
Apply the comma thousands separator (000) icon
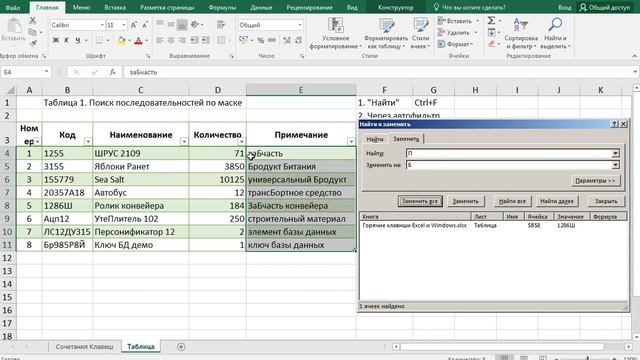coord(272,40)
